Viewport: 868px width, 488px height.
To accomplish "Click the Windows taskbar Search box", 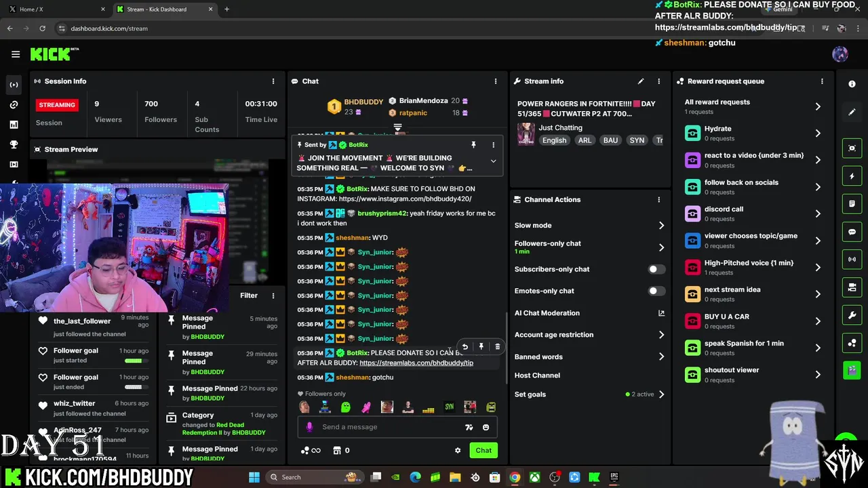I will coord(315,477).
